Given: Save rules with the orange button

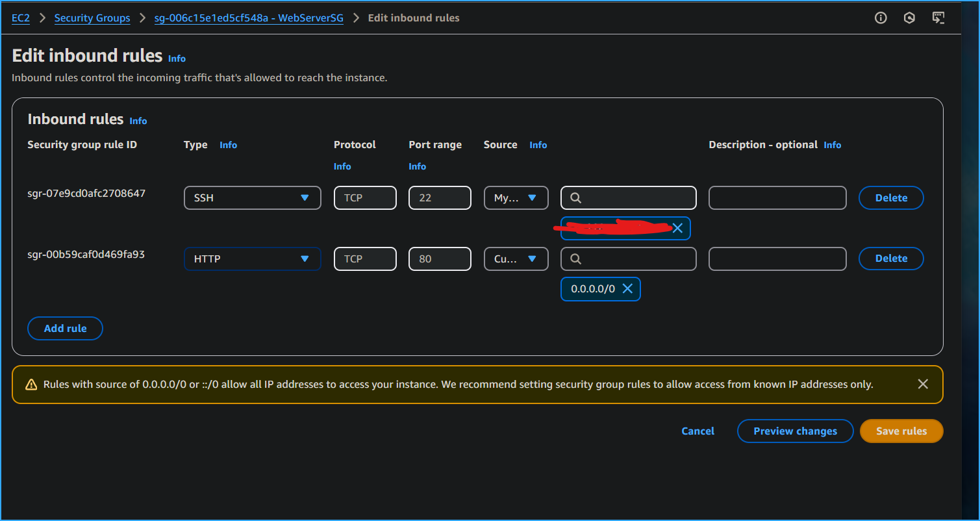Looking at the screenshot, I should coord(901,431).
